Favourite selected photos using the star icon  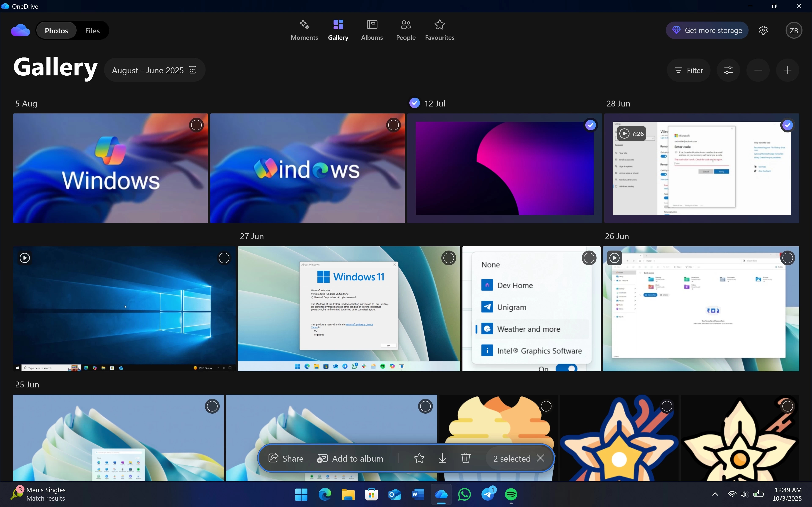click(x=419, y=458)
